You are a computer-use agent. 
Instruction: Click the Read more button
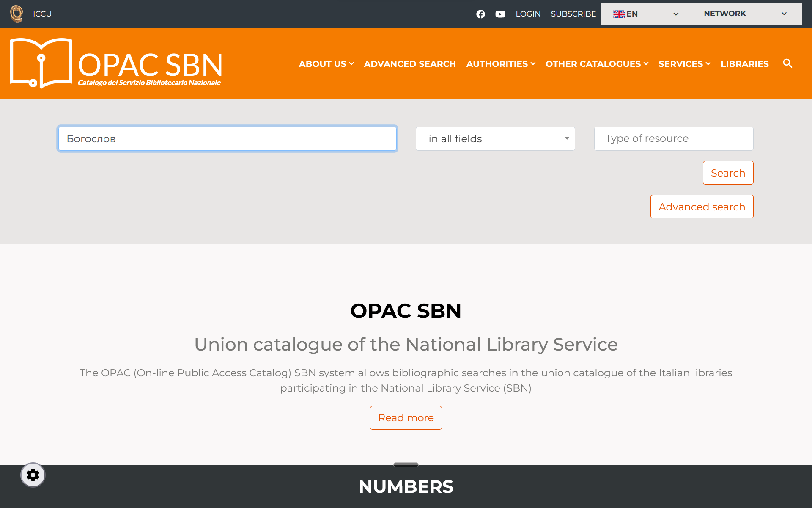click(x=406, y=418)
